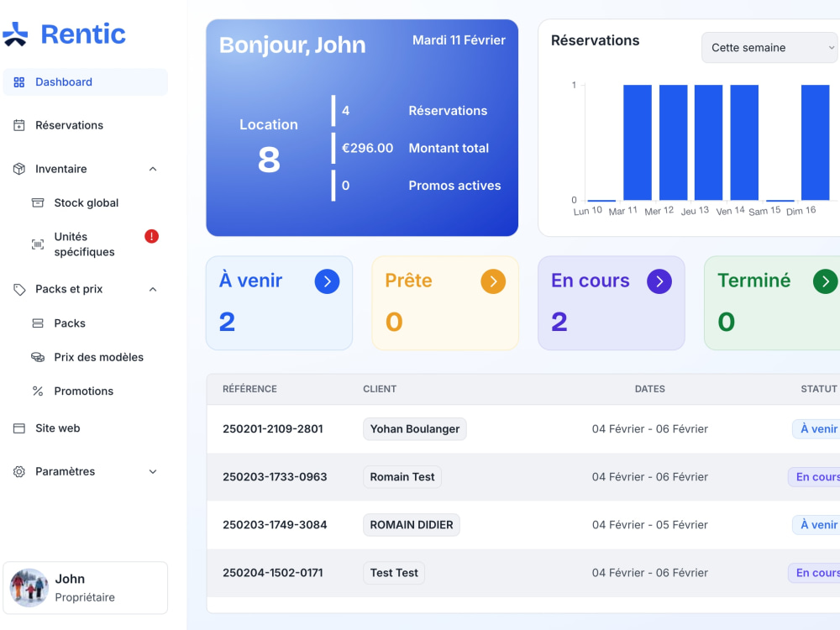The width and height of the screenshot is (840, 630).
Task: Click the RÉFÉRENCE column header
Action: (x=249, y=389)
